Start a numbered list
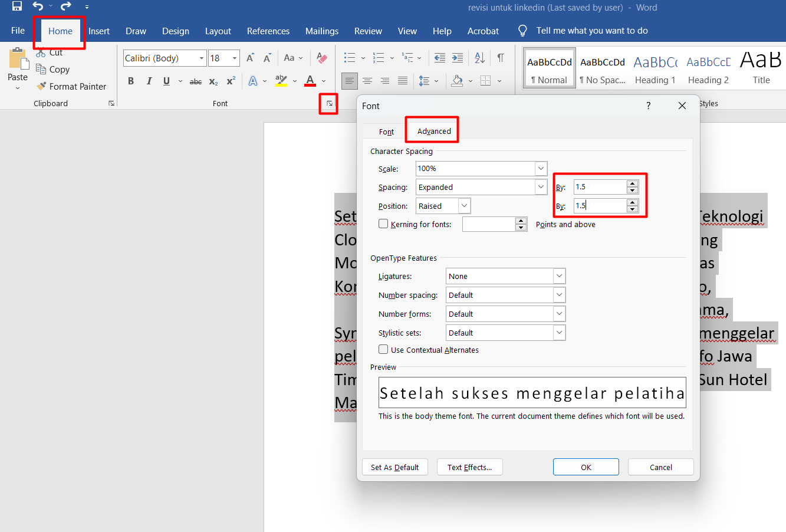The width and height of the screenshot is (786, 532). (x=379, y=58)
